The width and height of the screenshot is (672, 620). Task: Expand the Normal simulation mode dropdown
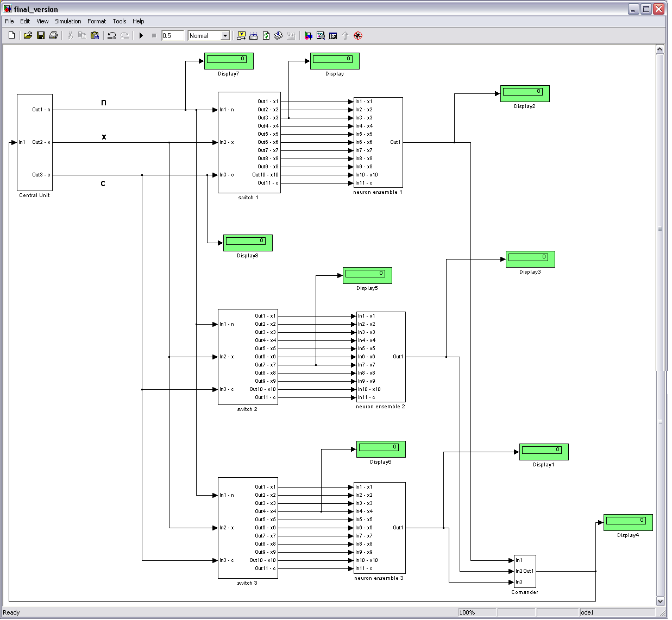click(225, 36)
